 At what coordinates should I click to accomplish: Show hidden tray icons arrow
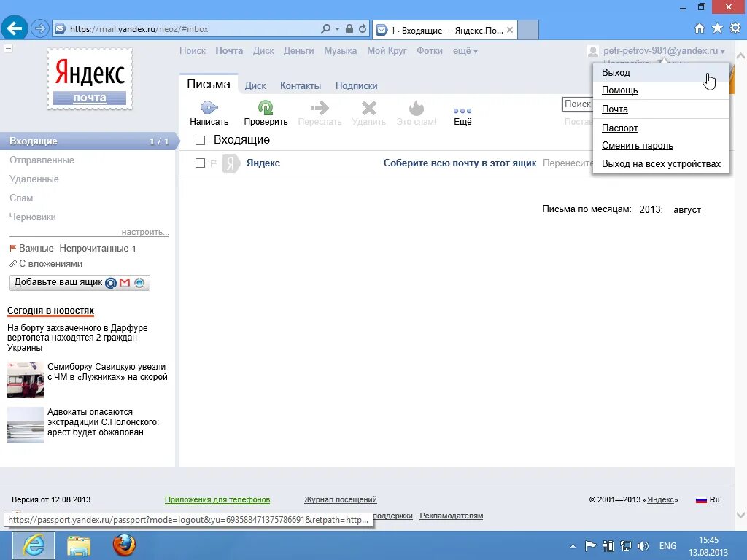click(x=573, y=546)
